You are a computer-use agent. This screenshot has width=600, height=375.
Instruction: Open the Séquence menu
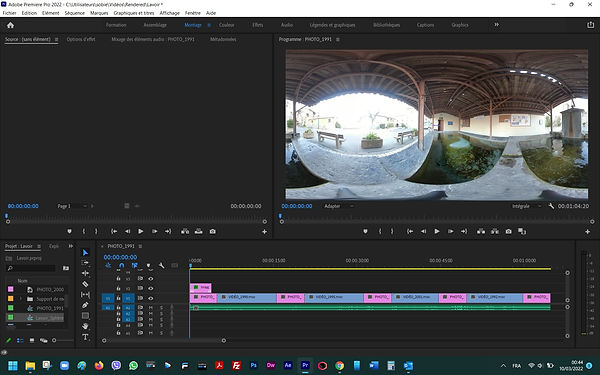75,13
